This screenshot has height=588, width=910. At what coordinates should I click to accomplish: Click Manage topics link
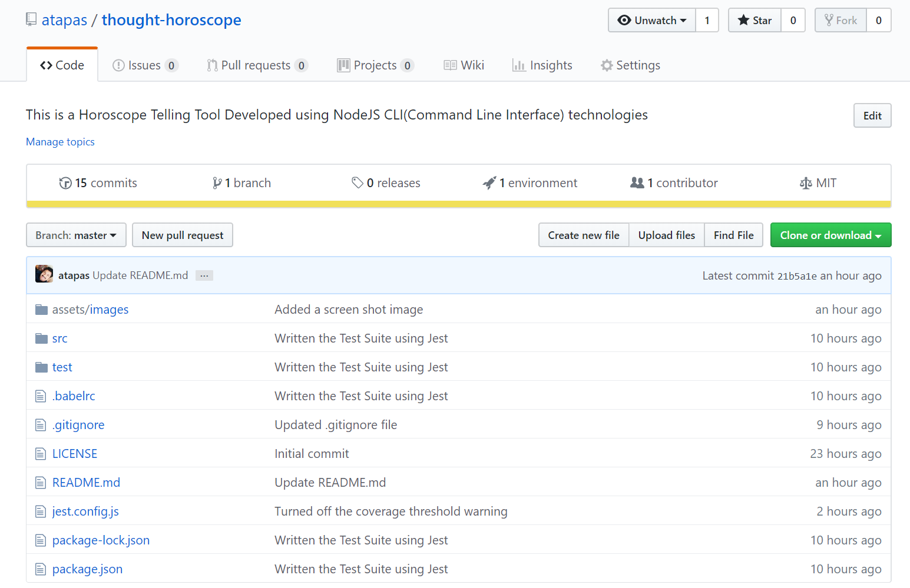(60, 142)
